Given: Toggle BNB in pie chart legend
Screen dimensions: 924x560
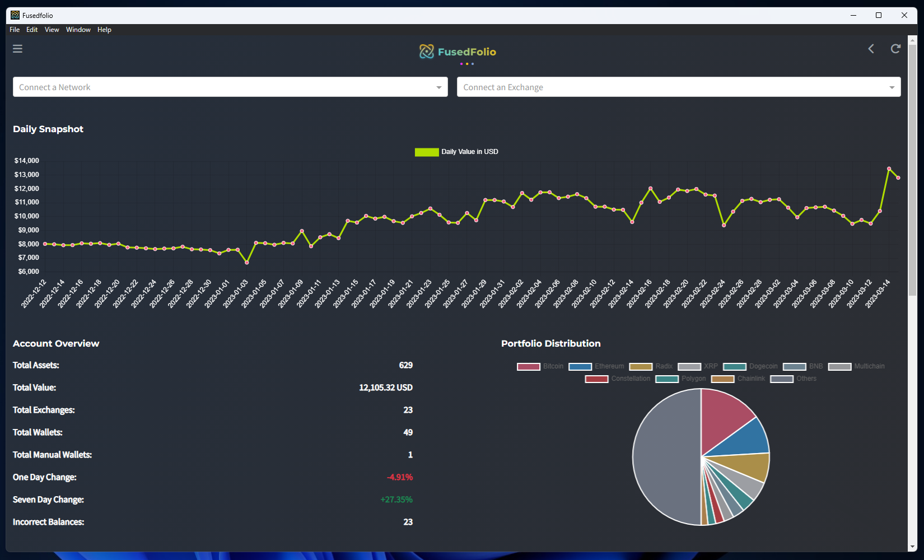Looking at the screenshot, I should point(803,366).
